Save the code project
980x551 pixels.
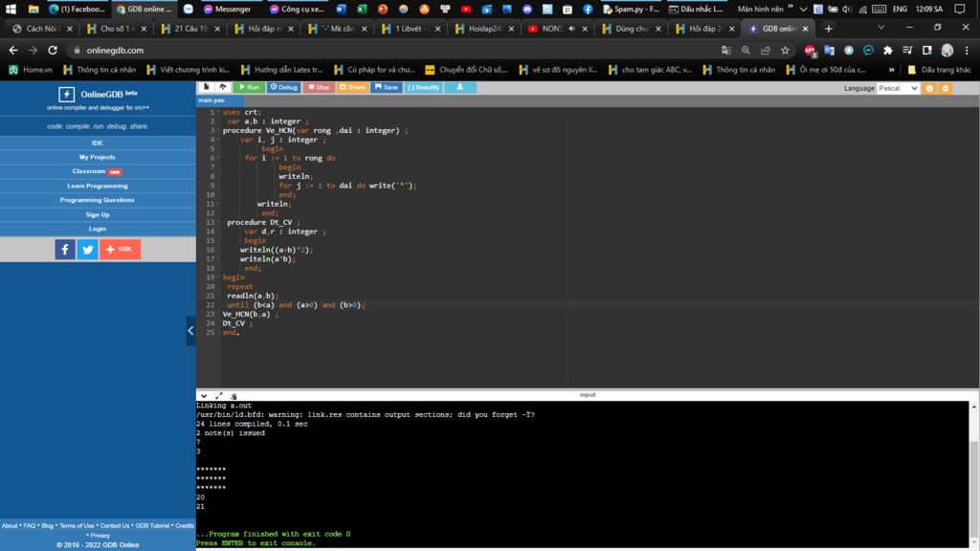coord(387,87)
